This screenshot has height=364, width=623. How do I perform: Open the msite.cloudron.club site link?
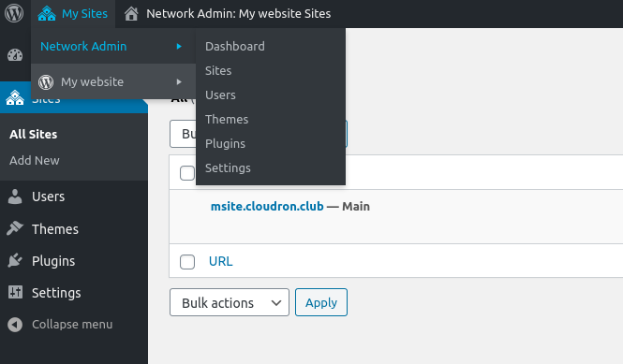tap(267, 207)
